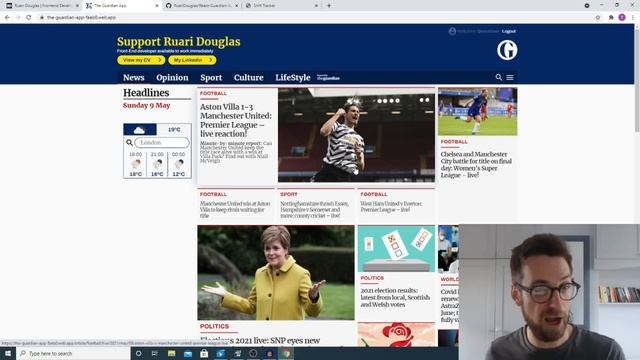
Task: Open the Chrome three-dot menu
Action: [x=633, y=18]
